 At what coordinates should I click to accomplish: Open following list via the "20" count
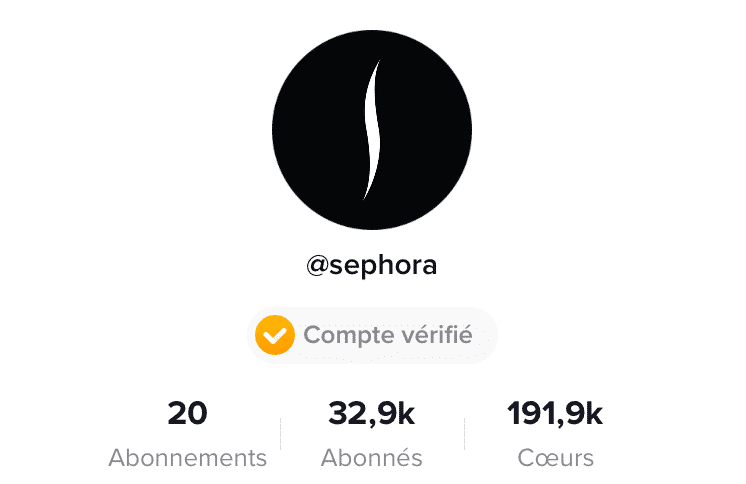(x=187, y=413)
